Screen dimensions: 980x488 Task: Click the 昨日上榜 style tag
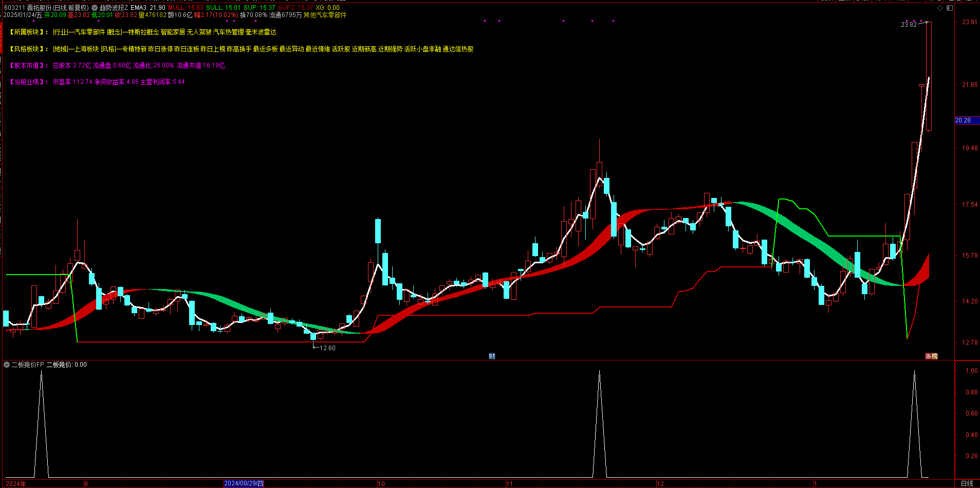click(x=213, y=49)
